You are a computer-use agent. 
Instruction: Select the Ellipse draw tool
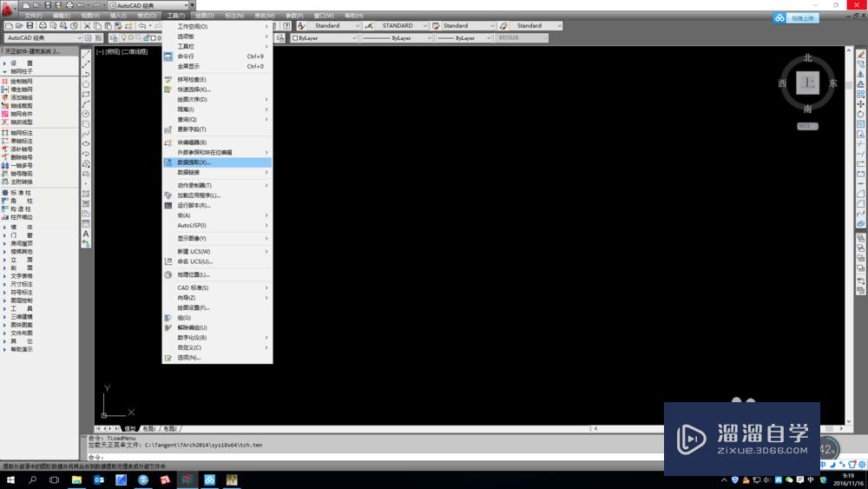coord(86,144)
